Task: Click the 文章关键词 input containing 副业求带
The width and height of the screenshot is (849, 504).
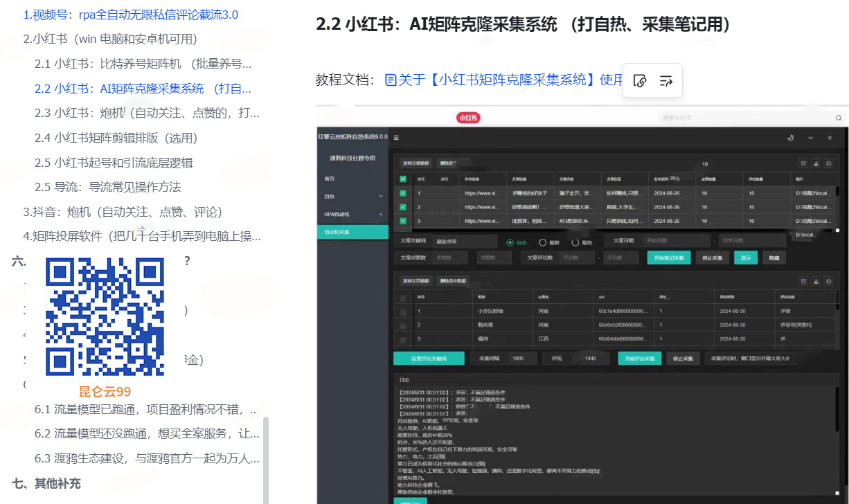Action: [x=465, y=242]
